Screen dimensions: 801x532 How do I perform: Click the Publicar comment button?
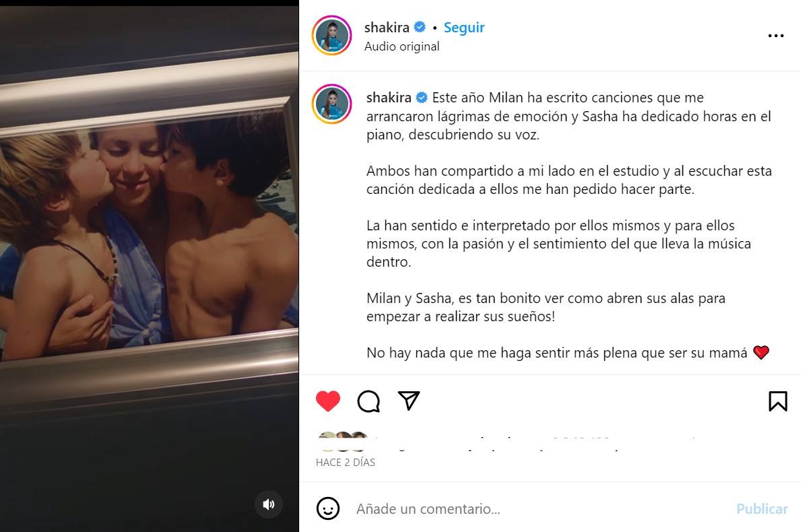[762, 509]
